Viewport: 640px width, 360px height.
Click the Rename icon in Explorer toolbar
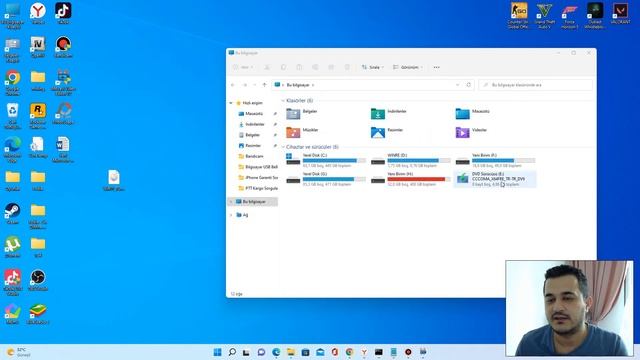[315, 67]
